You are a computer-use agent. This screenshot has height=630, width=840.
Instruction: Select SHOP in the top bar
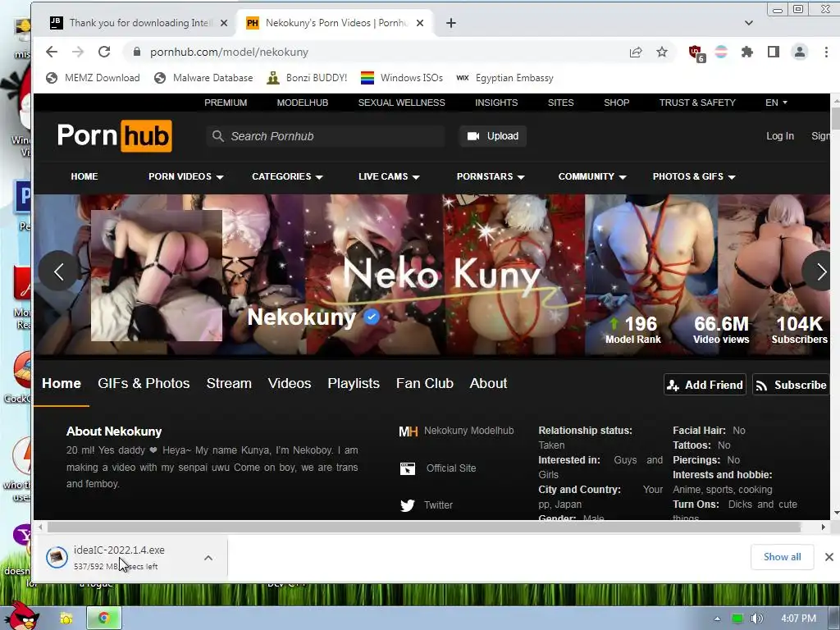tap(617, 103)
